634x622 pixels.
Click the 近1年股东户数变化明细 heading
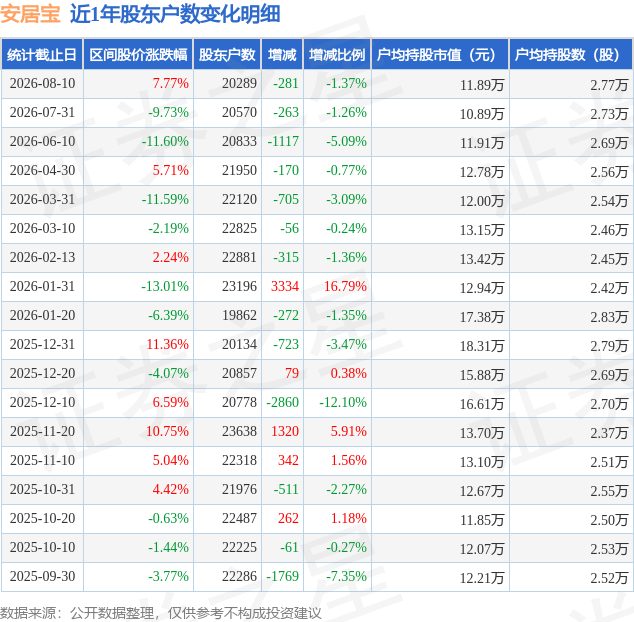[175, 14]
